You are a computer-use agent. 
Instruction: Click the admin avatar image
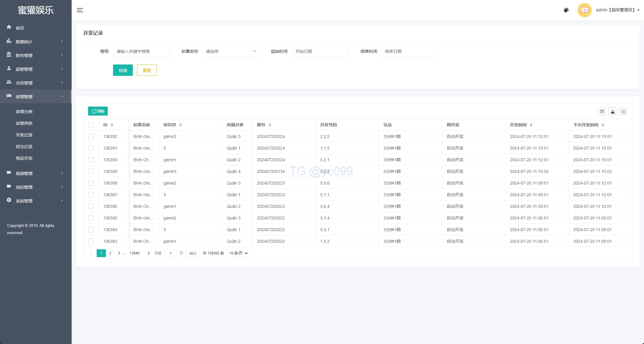584,10
